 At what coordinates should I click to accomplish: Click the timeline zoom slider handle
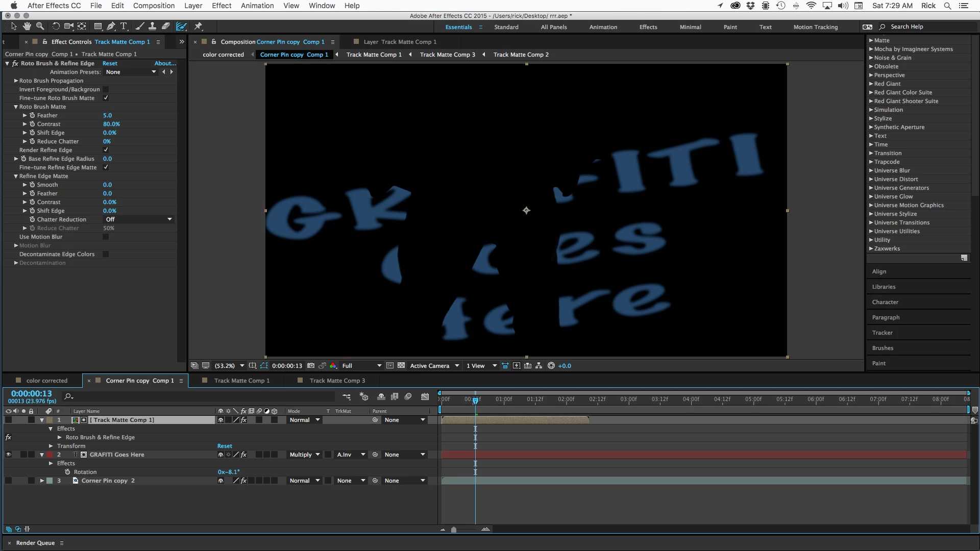(454, 530)
